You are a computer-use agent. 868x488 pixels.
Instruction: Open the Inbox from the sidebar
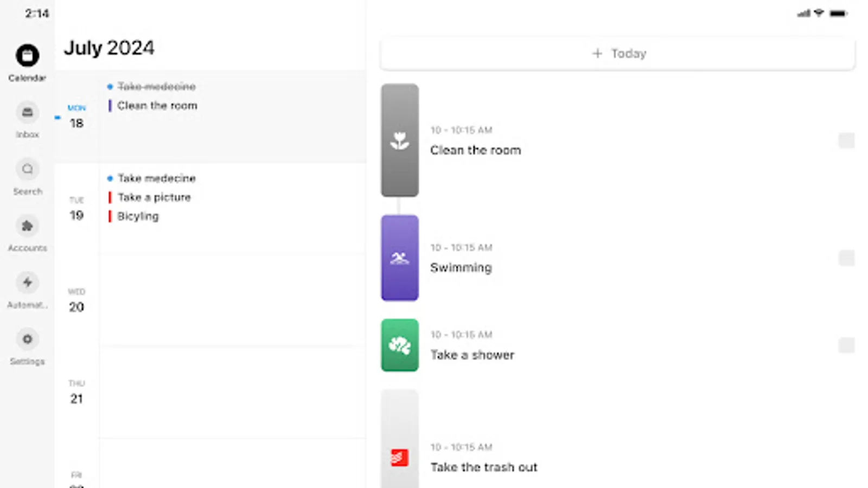pos(27,112)
